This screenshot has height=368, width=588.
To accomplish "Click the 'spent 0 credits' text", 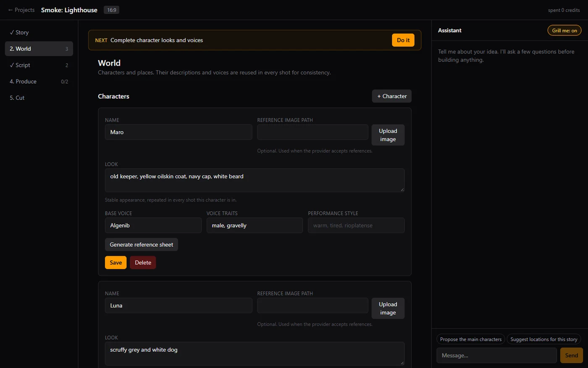I will (x=564, y=10).
